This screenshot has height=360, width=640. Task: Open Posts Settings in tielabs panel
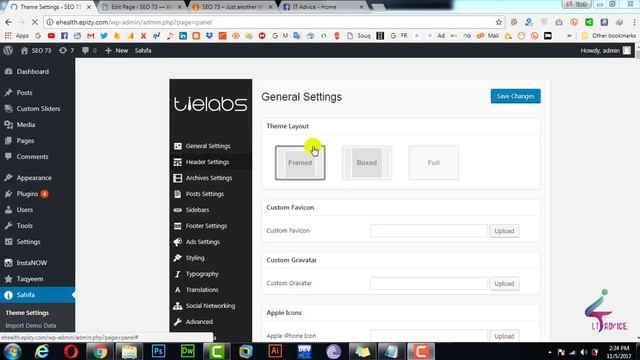203,194
